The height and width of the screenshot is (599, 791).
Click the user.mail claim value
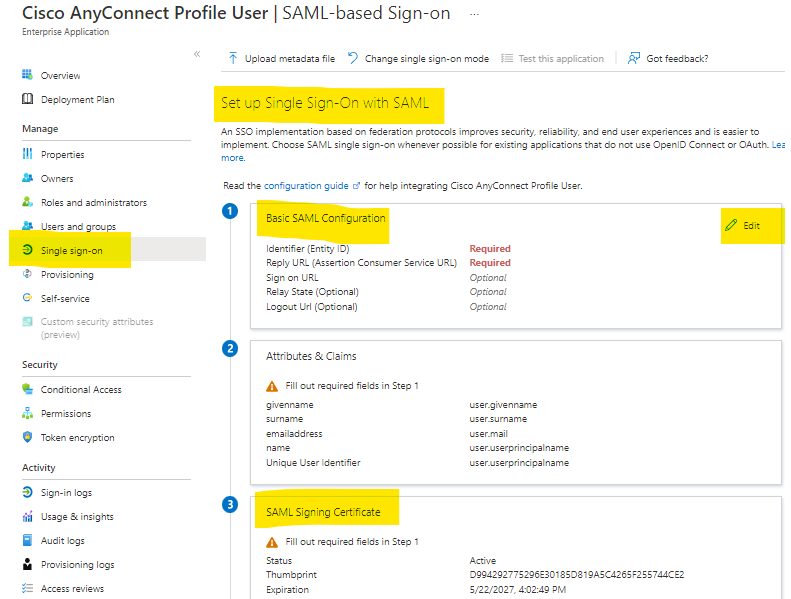488,433
